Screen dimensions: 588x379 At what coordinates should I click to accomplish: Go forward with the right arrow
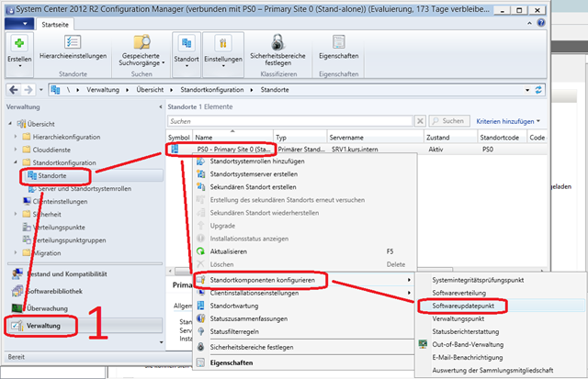(28, 90)
